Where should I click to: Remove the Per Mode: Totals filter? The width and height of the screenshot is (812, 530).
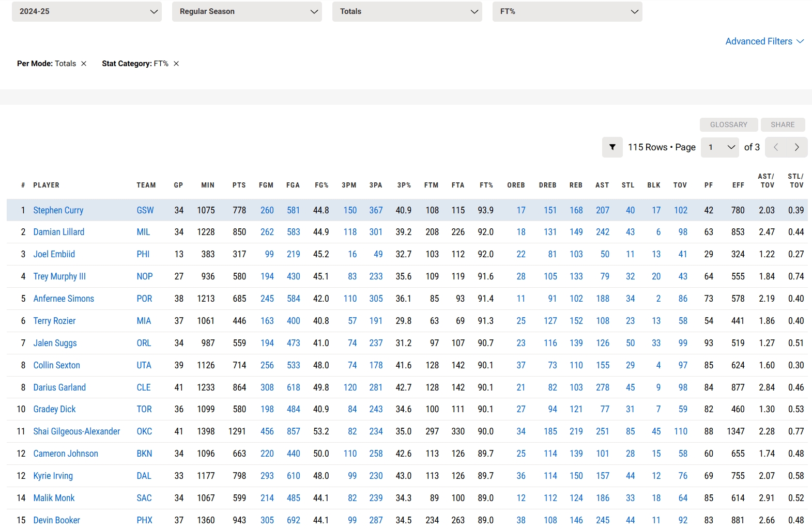point(84,64)
